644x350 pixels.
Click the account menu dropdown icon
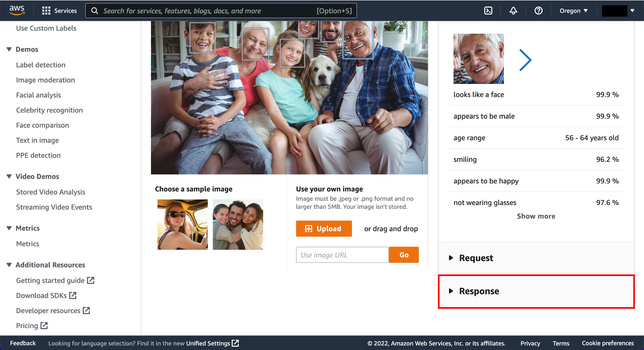click(x=632, y=10)
